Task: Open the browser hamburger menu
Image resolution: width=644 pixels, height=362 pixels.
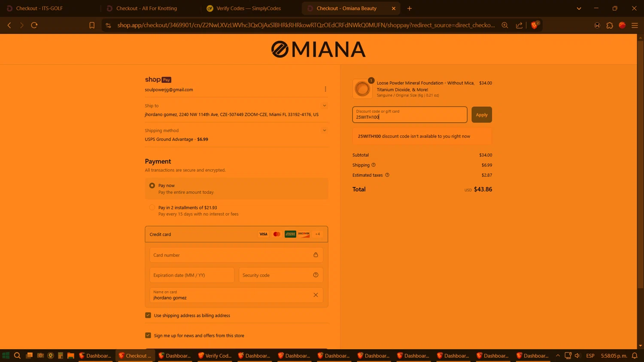Action: coord(635,25)
